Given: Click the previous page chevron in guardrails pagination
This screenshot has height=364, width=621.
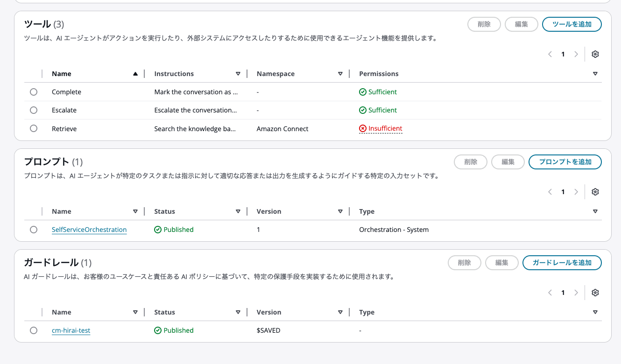Looking at the screenshot, I should pyautogui.click(x=550, y=292).
